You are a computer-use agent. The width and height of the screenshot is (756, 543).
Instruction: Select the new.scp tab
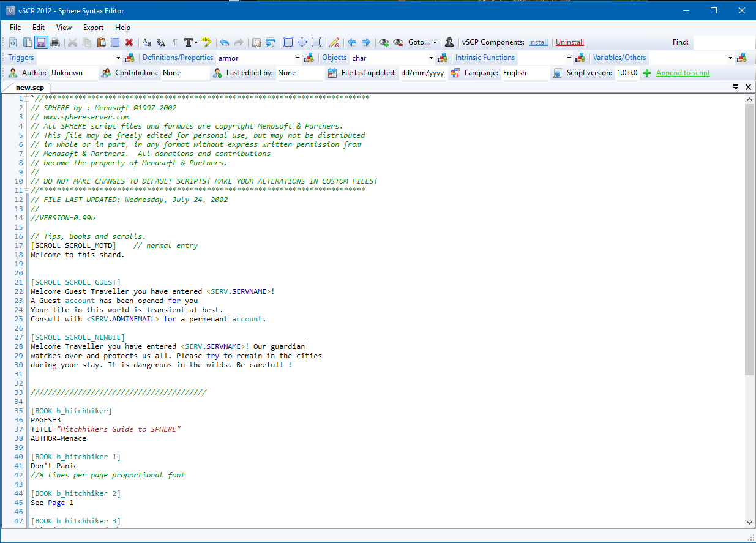pos(29,88)
